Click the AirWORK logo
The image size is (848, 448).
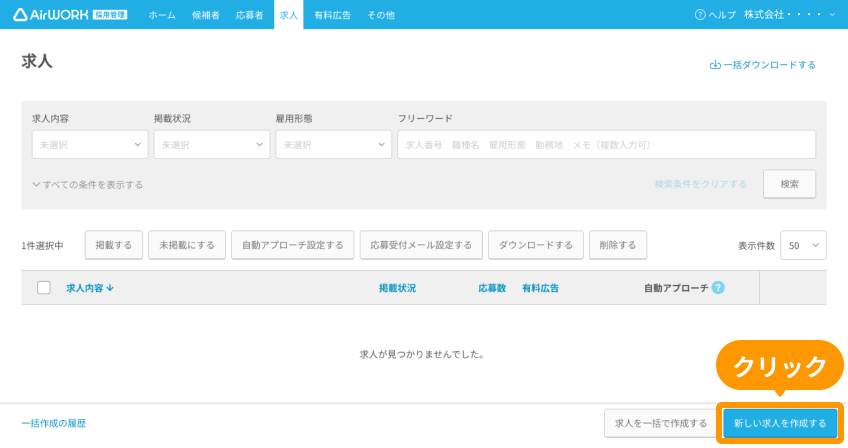(50, 15)
